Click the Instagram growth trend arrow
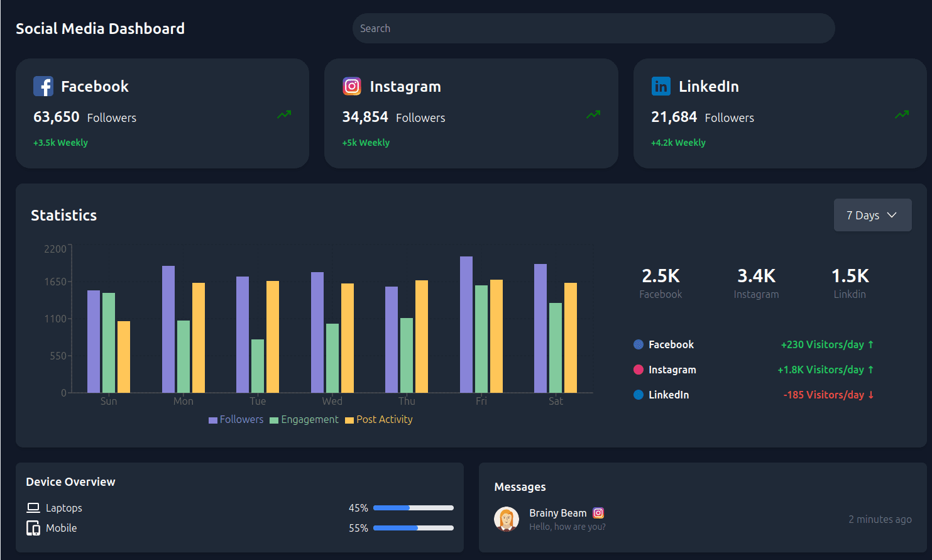This screenshot has height=560, width=932. [593, 114]
